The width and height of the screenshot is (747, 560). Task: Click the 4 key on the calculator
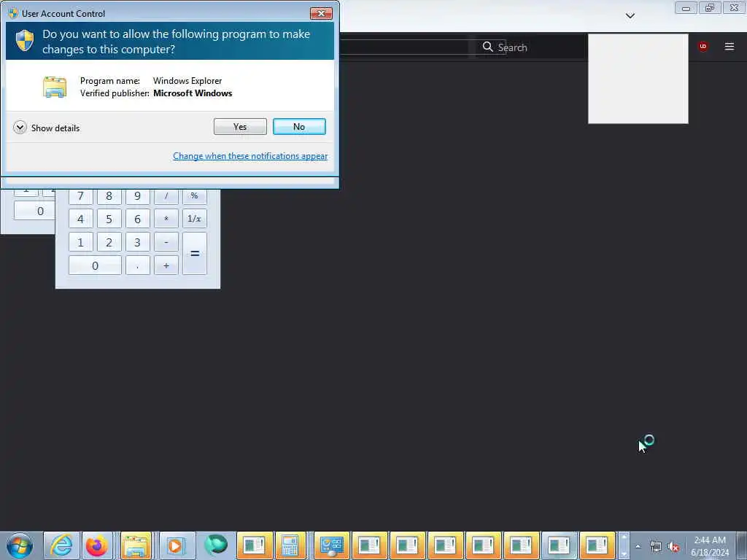[x=80, y=219]
